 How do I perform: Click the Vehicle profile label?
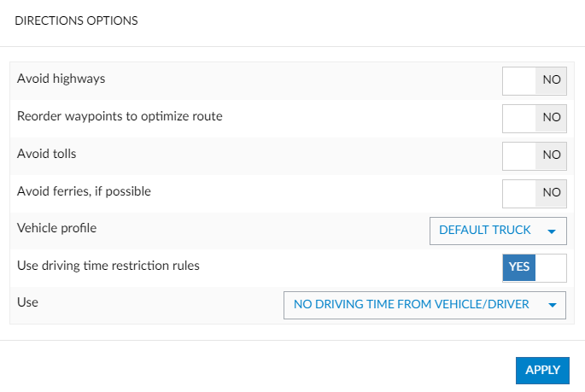pos(56,229)
